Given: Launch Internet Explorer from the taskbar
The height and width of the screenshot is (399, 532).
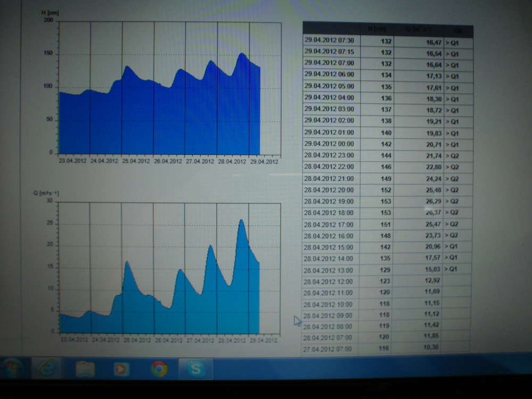Looking at the screenshot, I should click(47, 368).
